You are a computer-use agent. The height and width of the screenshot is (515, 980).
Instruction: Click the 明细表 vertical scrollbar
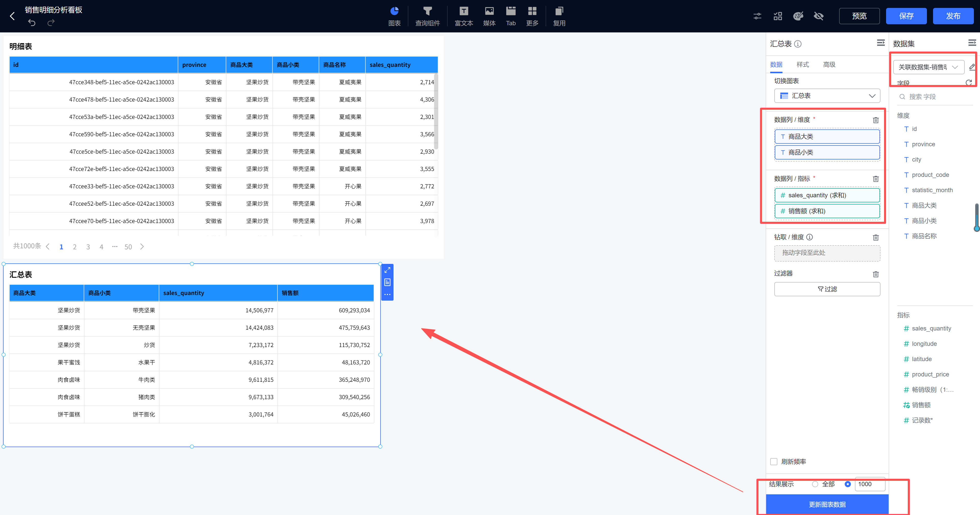click(x=436, y=112)
